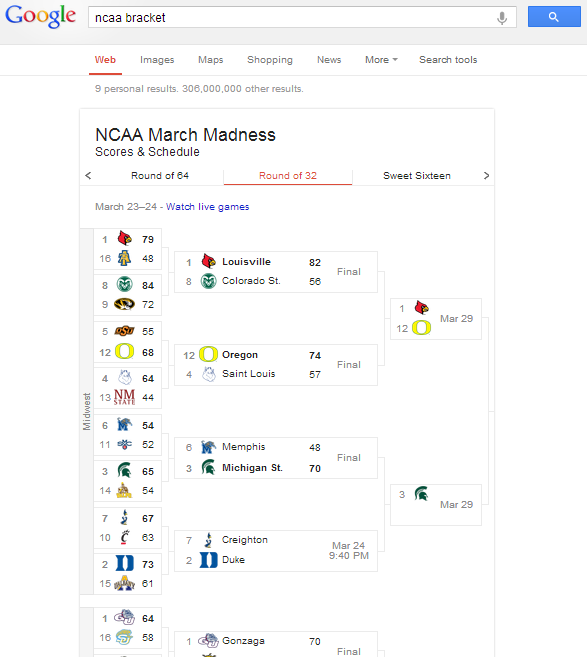The width and height of the screenshot is (587, 657).
Task: Open Search tools options
Action: (x=448, y=60)
